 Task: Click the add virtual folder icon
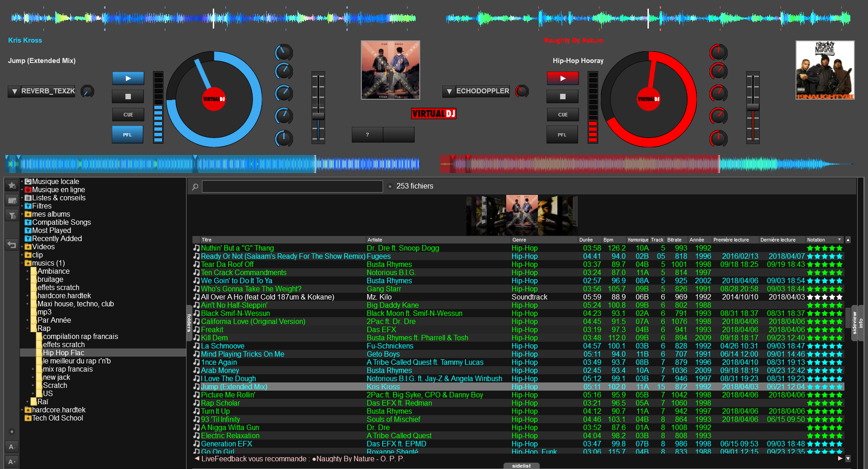(x=12, y=200)
